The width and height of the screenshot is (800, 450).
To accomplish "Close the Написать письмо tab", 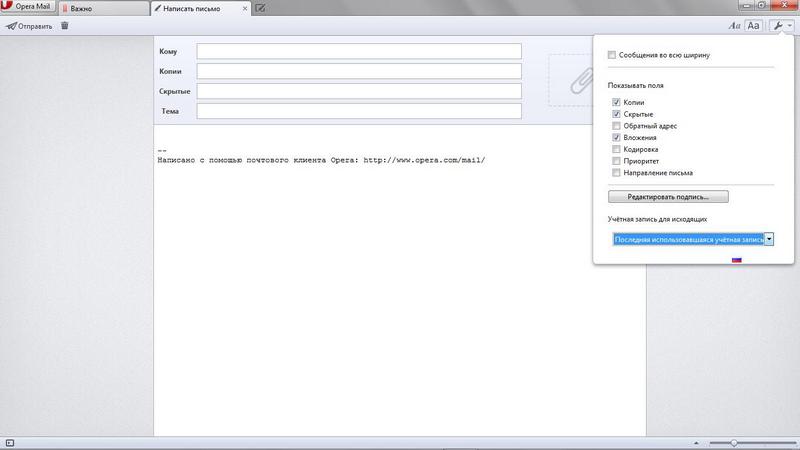I will pos(245,9).
